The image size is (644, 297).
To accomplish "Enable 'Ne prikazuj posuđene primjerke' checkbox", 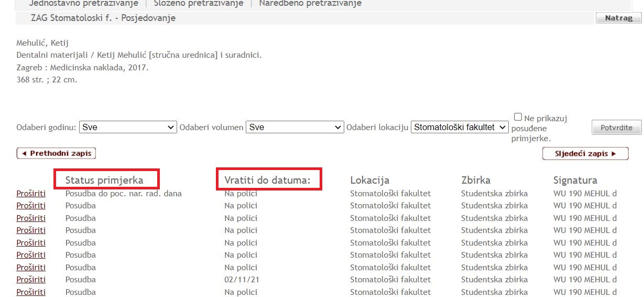I will coord(518,117).
